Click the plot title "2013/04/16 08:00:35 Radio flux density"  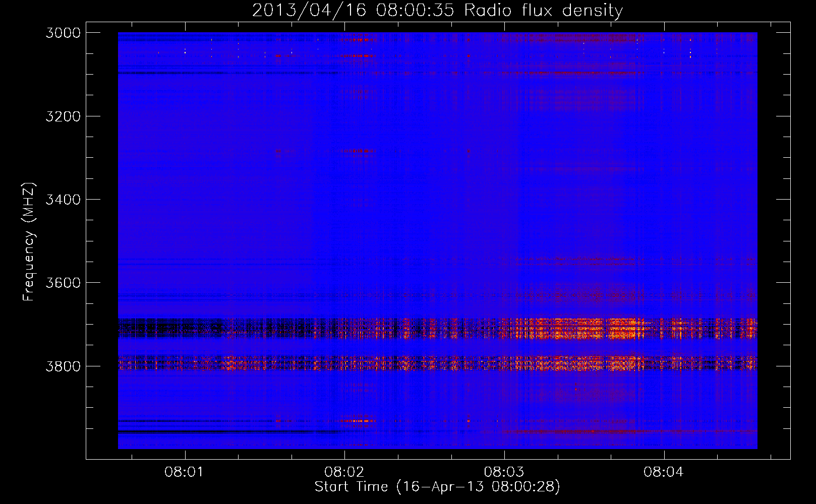[x=437, y=11]
